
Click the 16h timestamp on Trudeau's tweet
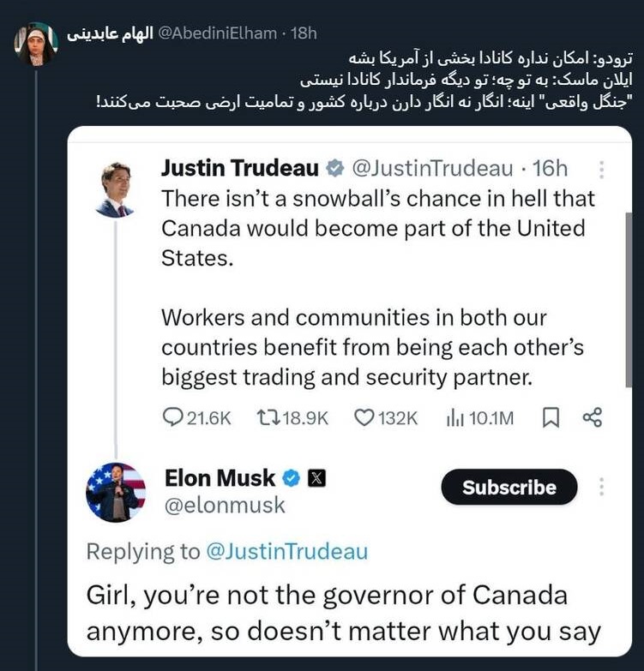tap(548, 168)
